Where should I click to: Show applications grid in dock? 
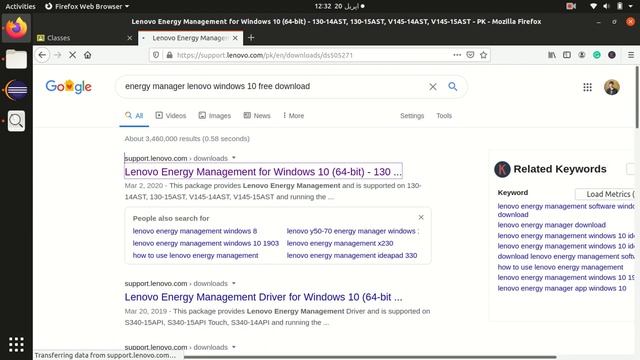tap(16, 344)
